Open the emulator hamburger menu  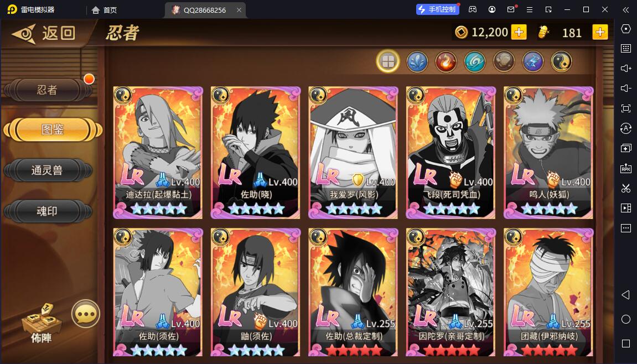529,9
